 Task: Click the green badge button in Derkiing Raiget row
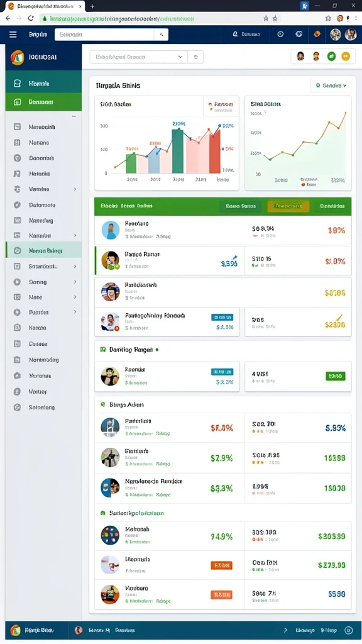click(x=336, y=376)
